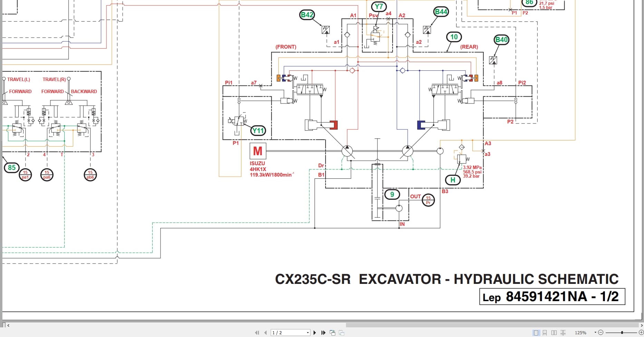The height and width of the screenshot is (337, 644).
Task: Select the previous view icon
Action: click(333, 333)
